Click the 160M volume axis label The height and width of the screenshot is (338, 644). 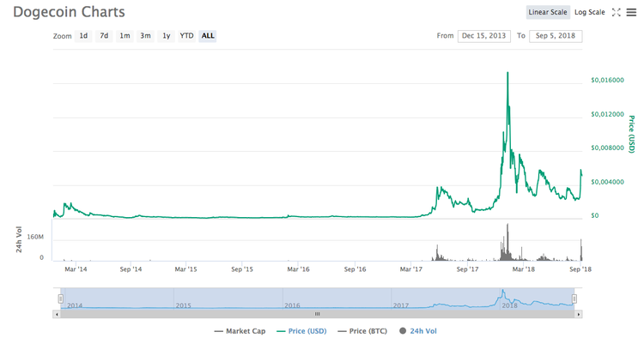pos(35,237)
